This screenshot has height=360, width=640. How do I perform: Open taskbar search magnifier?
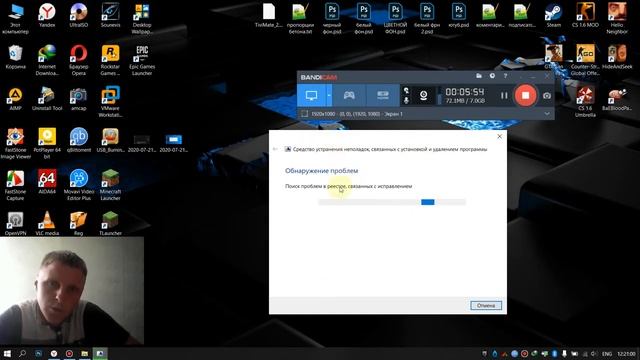pos(22,353)
